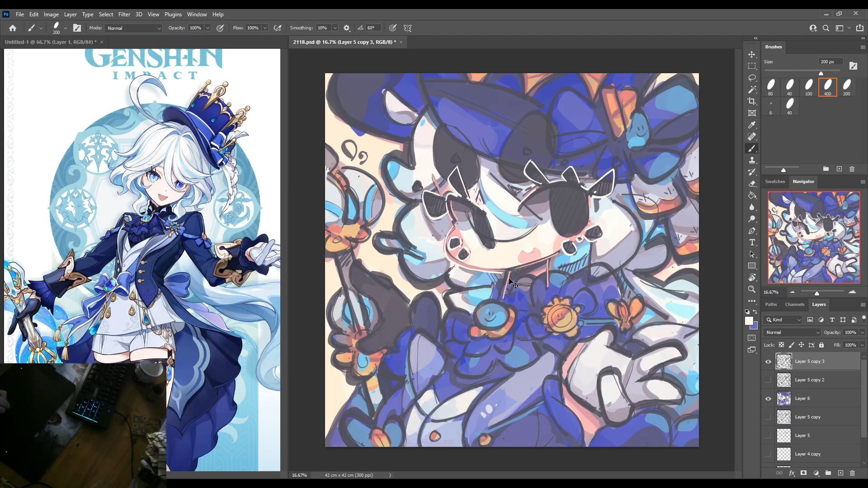
Task: Open the brush preset picker arrow
Action: 66,28
